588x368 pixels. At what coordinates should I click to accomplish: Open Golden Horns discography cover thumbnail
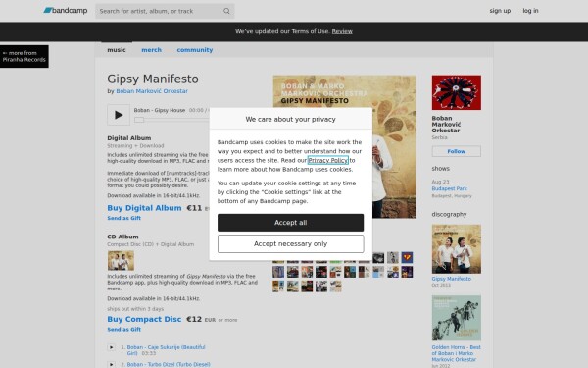click(457, 318)
